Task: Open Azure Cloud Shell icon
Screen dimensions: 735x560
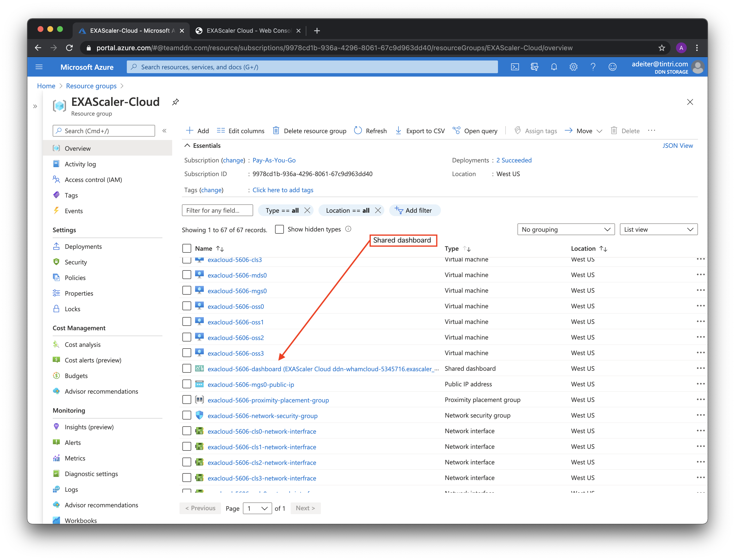Action: click(x=515, y=67)
